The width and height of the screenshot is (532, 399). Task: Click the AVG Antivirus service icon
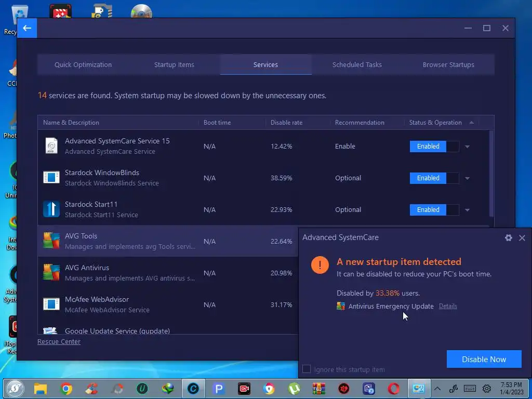point(51,272)
